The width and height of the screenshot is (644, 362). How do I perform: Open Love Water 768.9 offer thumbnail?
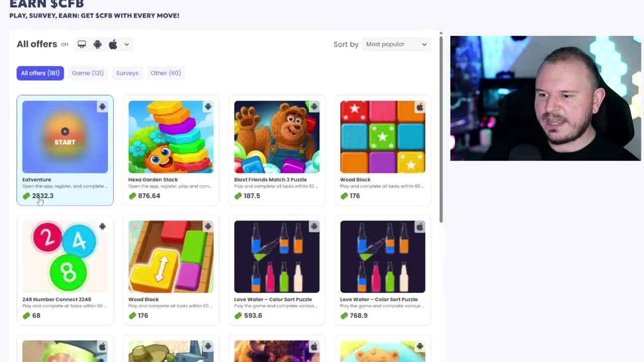pyautogui.click(x=382, y=257)
